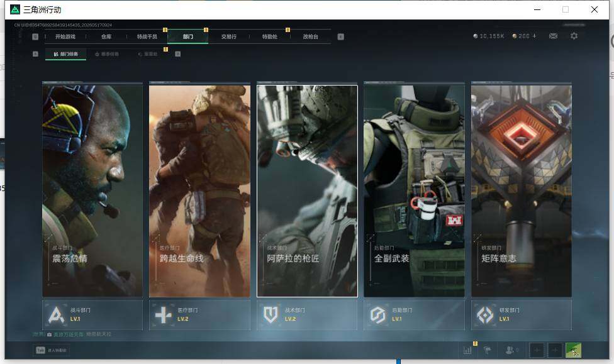This screenshot has width=614, height=364.
Task: Click the 战术部门 LV.2 label
Action: tap(290, 319)
